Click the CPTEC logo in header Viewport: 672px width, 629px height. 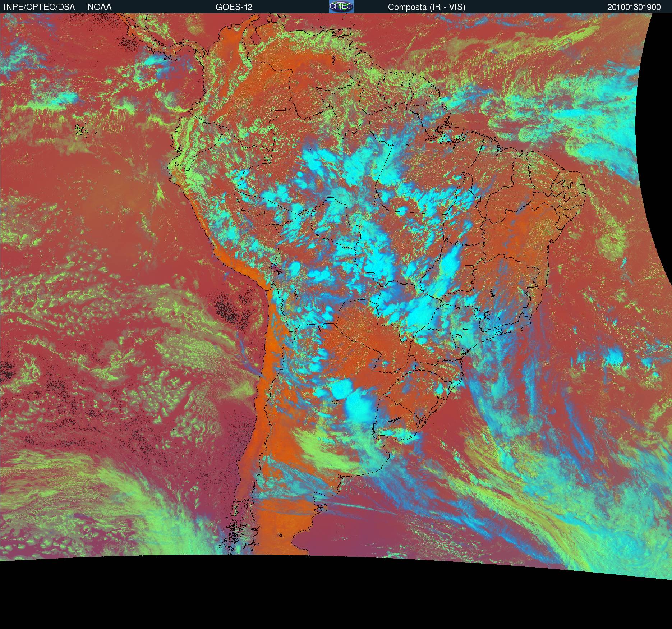point(341,6)
